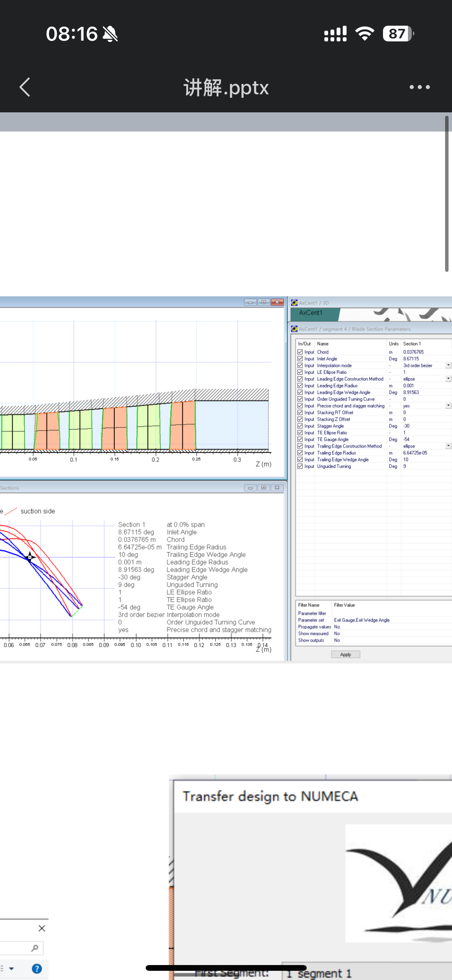Image resolution: width=452 pixels, height=980 pixels.
Task: Click the 'suction side' legend label
Action: pos(38,511)
